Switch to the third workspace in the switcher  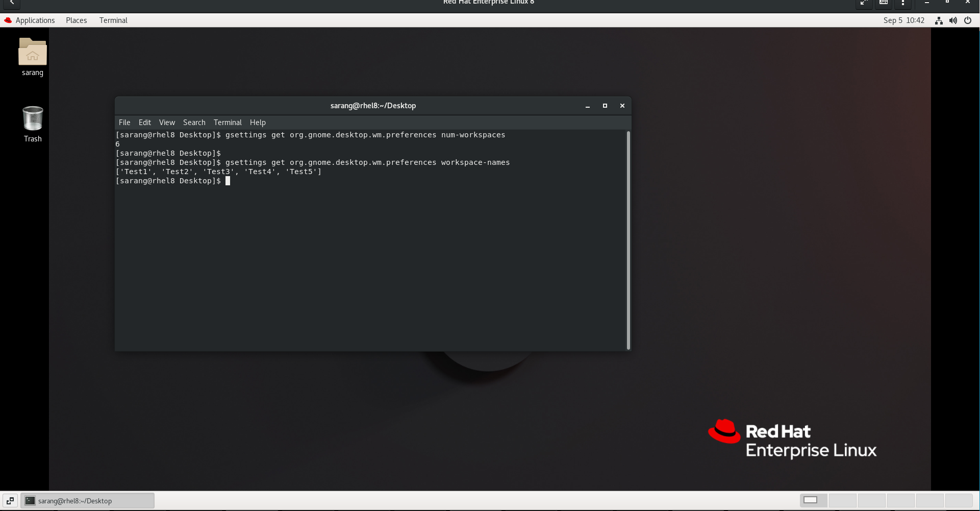pyautogui.click(x=872, y=500)
